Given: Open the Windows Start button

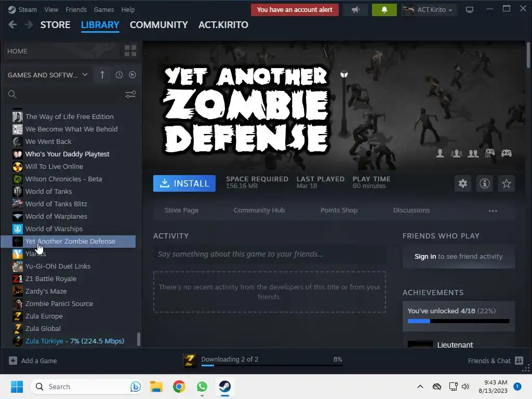Looking at the screenshot, I should [17, 387].
